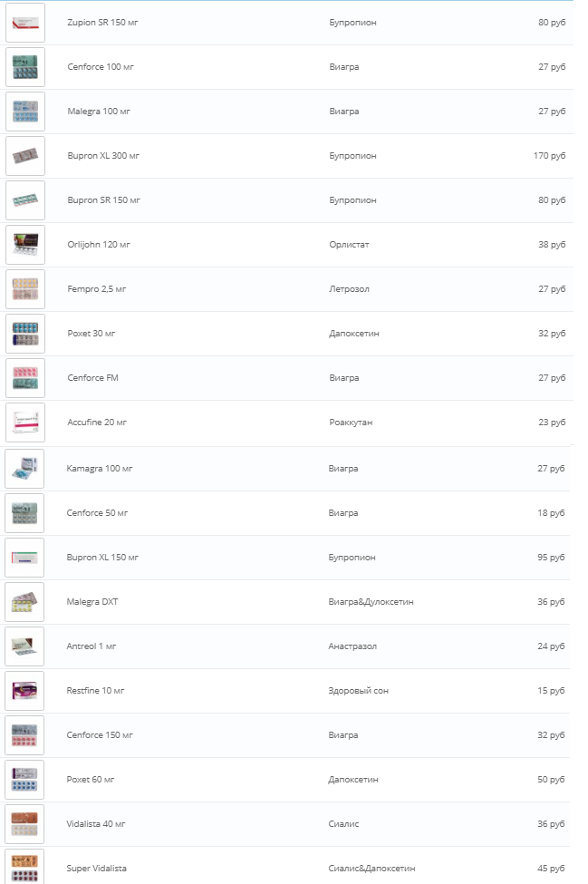
Task: Open the Bupron SR 150 мг product link
Action: coord(103,200)
